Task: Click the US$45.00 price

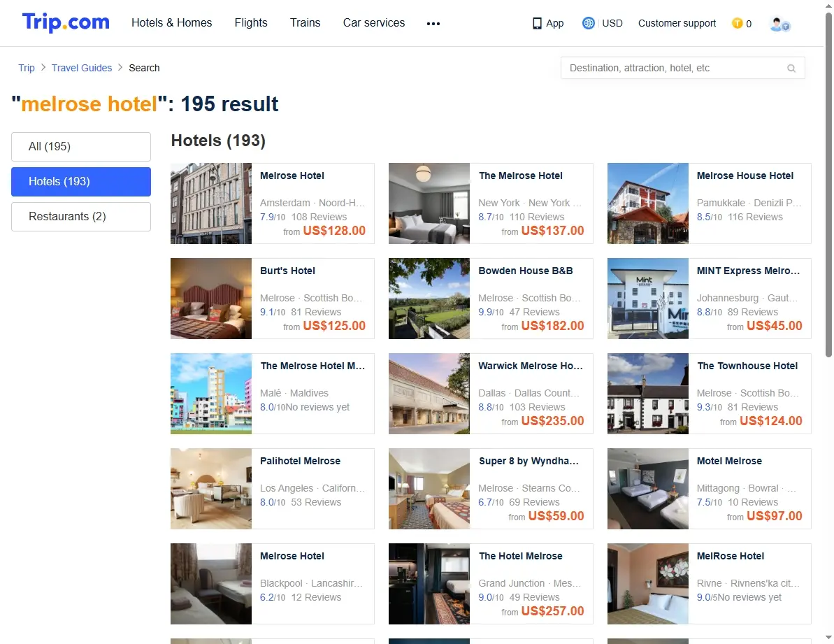Action: pos(775,326)
